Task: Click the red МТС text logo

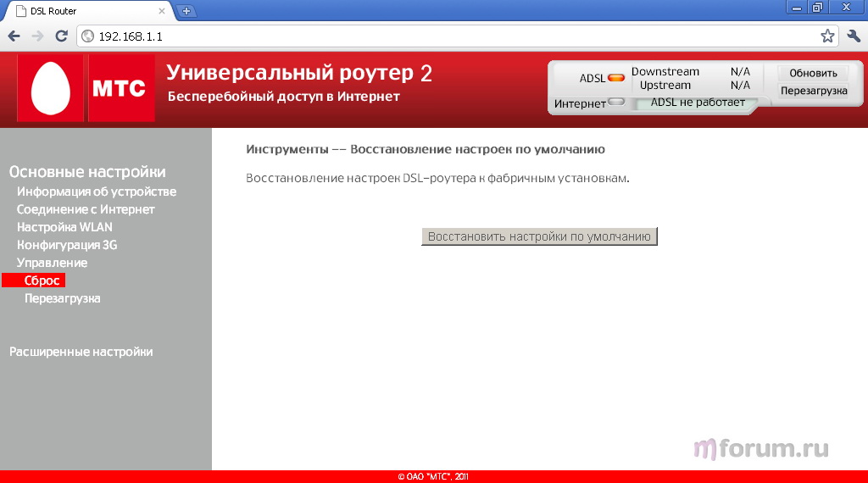Action: point(121,88)
